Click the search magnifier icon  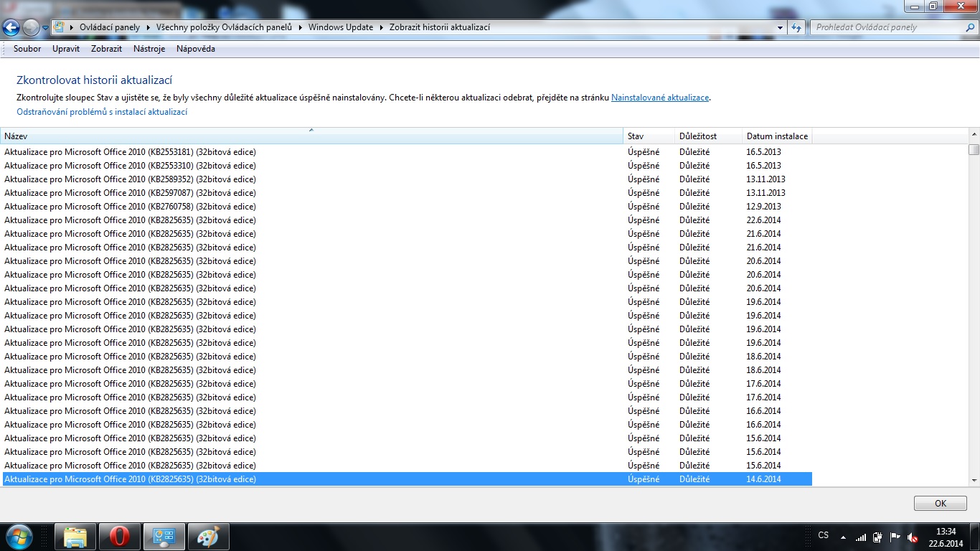[x=970, y=27]
